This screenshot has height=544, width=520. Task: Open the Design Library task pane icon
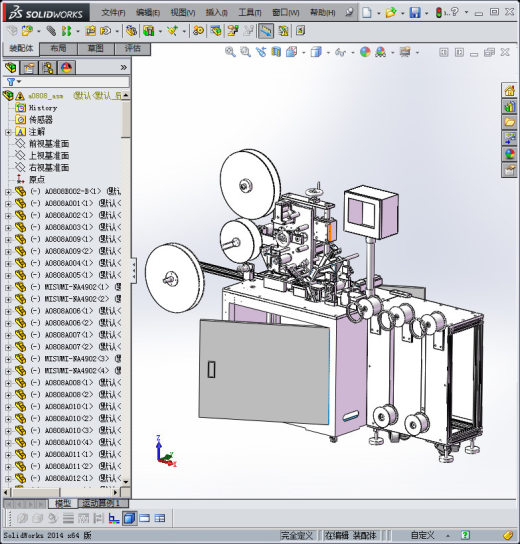point(509,107)
